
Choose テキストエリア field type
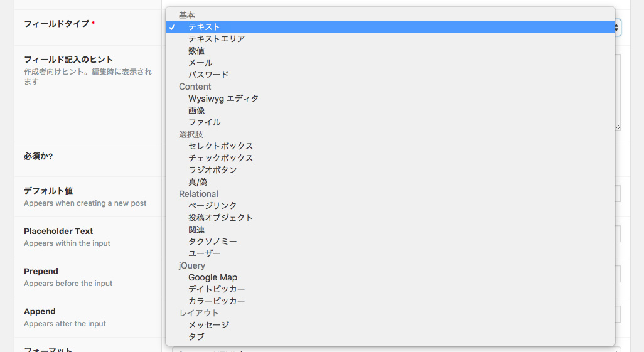pos(390,39)
